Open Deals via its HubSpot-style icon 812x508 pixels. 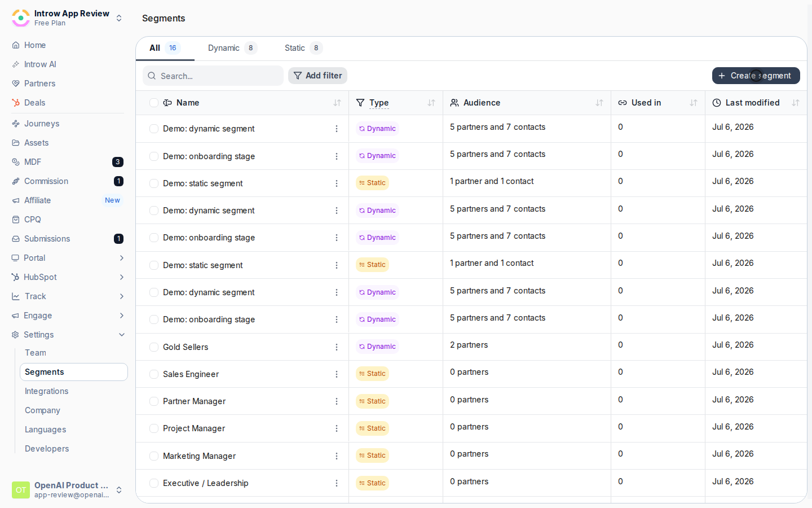tap(16, 103)
